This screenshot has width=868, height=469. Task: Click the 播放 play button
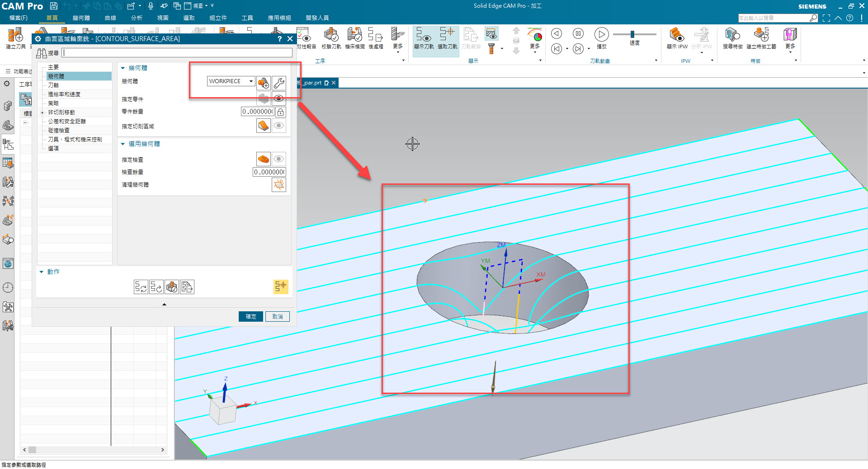click(x=601, y=38)
